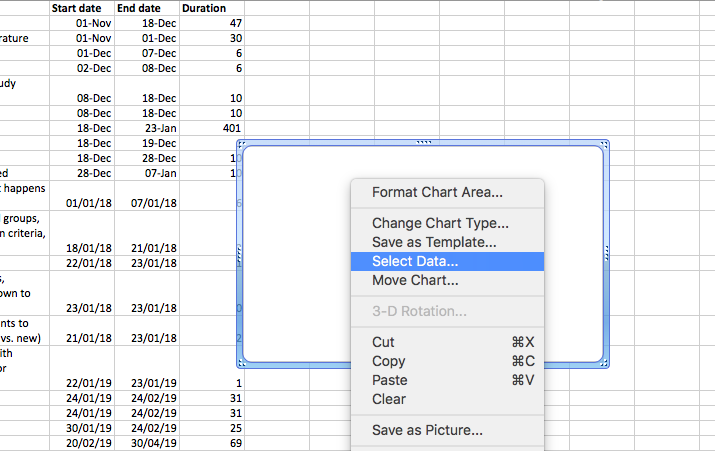
Task: Click the chart's right-edge resize handle
Action: (607, 254)
